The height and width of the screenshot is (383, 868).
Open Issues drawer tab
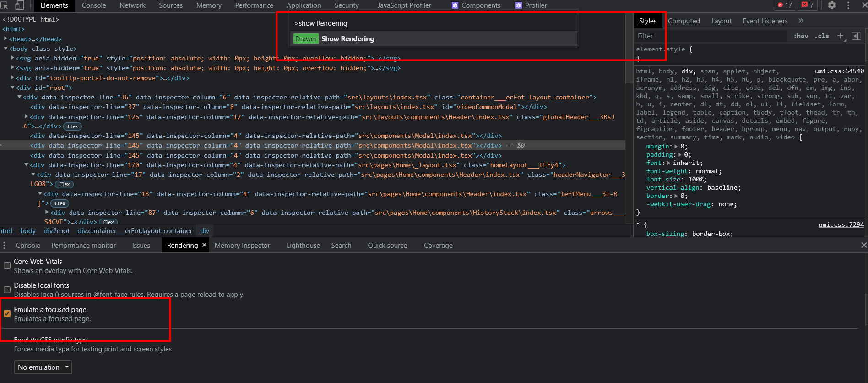coord(141,246)
